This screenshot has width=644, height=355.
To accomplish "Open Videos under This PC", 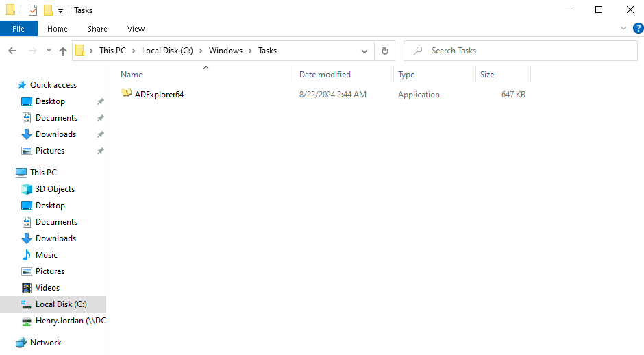I will coord(48,288).
